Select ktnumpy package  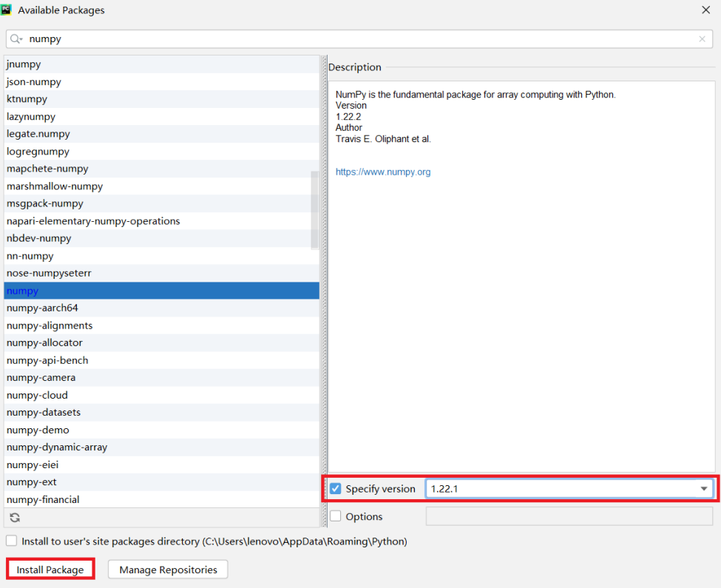click(161, 99)
